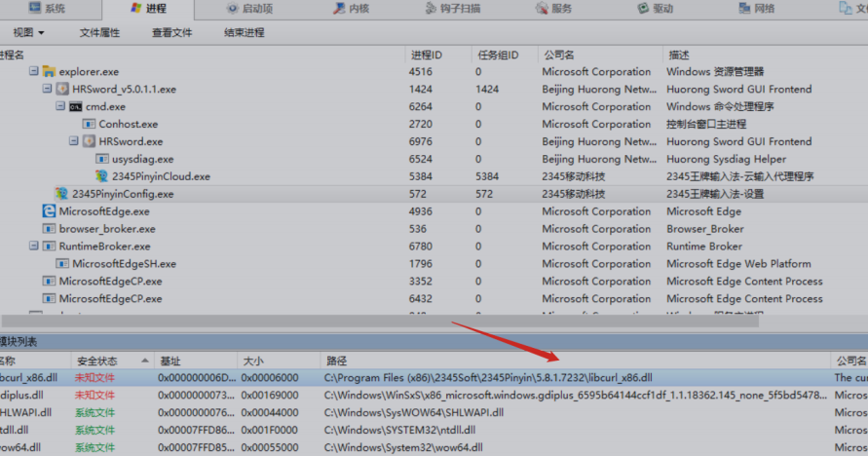Viewport: 868px width, 456px height.
Task: Click the 服务 tab icon
Action: point(542,9)
